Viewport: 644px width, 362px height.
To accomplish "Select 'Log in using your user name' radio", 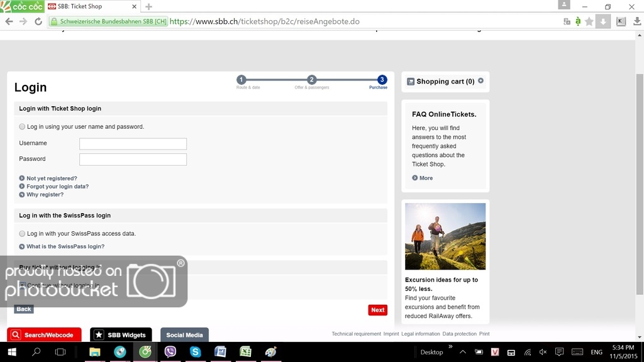I will (x=22, y=127).
